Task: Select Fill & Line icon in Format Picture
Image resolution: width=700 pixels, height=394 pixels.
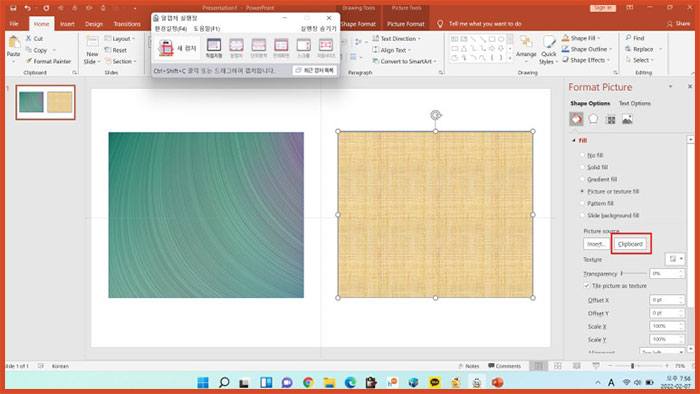Action: (576, 119)
